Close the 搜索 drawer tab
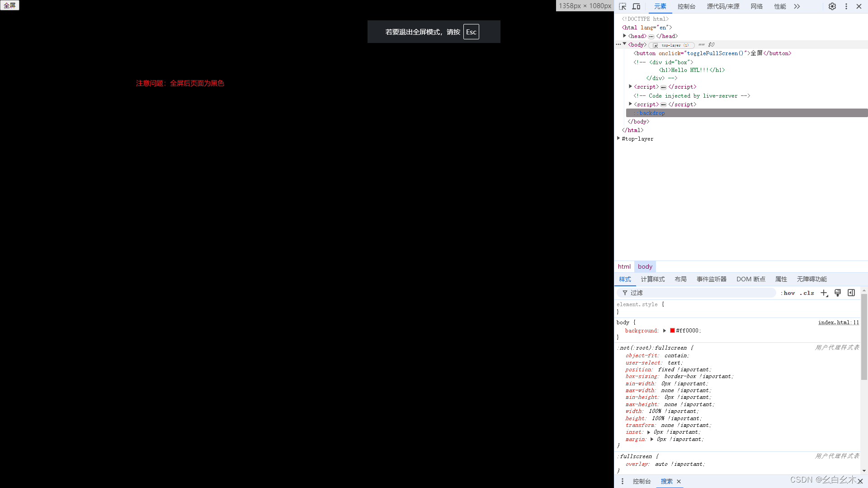Screen dimensions: 868x488 tap(679, 482)
